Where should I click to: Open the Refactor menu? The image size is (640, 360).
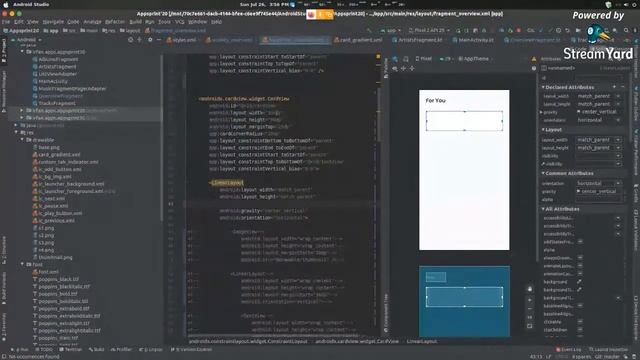coord(115,22)
